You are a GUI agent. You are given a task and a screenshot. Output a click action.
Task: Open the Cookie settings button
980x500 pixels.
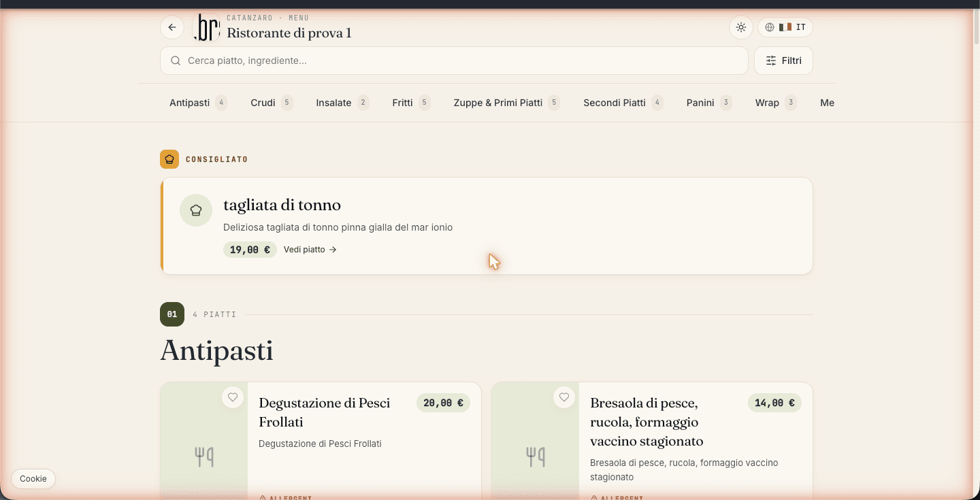[x=33, y=479]
